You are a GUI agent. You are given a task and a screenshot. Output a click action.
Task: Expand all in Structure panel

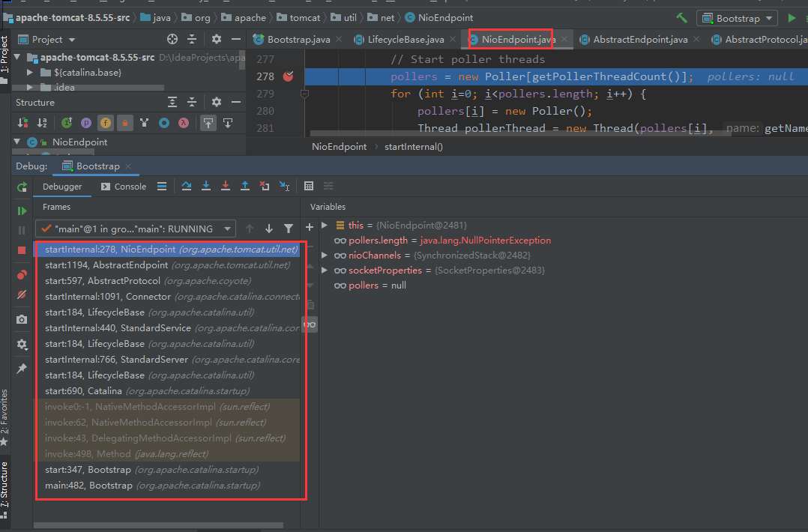(x=172, y=103)
